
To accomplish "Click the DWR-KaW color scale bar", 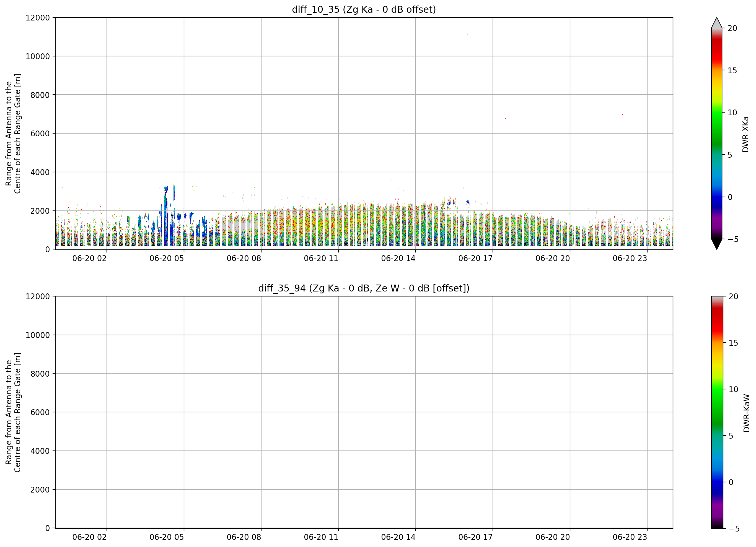I will (717, 412).
